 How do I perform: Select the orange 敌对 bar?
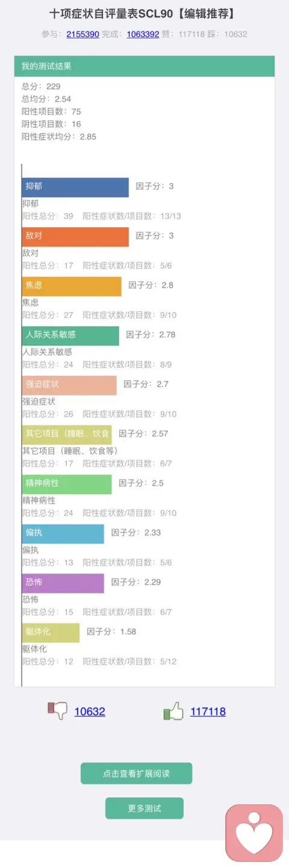click(75, 236)
